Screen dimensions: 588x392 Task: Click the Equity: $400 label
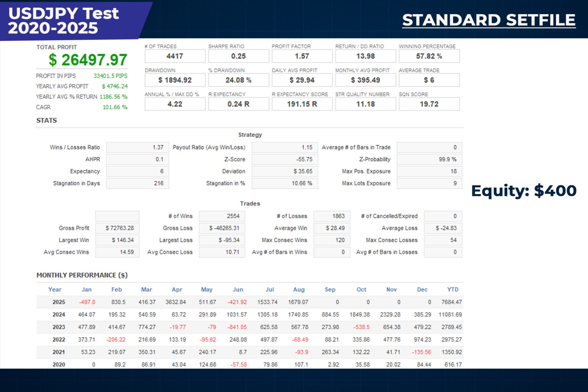pos(524,191)
